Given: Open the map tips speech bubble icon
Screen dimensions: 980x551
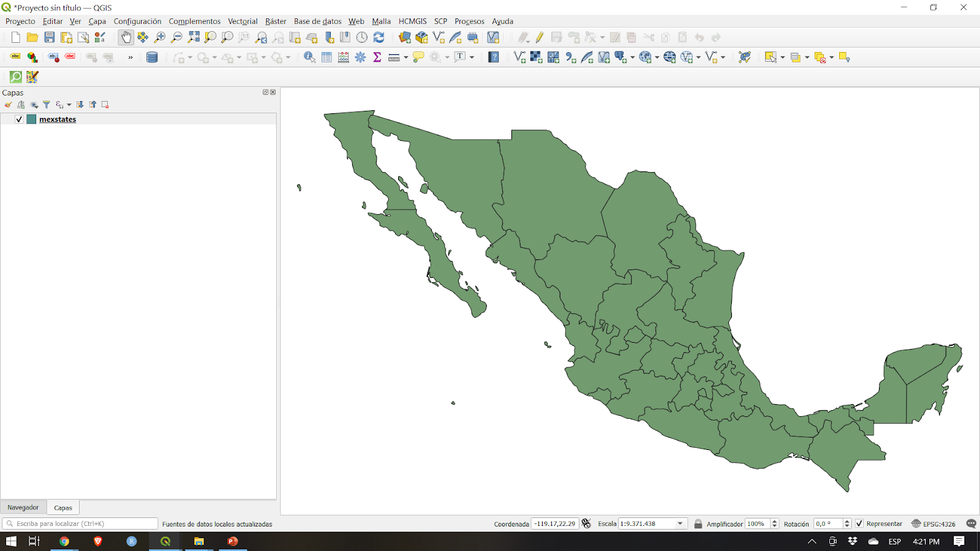Looking at the screenshot, I should click(418, 58).
